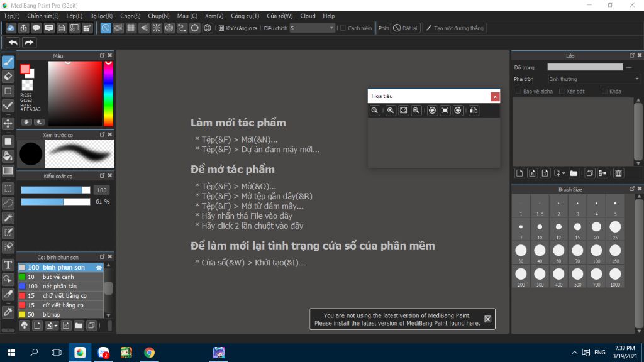This screenshot has width=644, height=362.
Task: Open the Điều chỉnh dropdown
Action: pyautogui.click(x=312, y=28)
